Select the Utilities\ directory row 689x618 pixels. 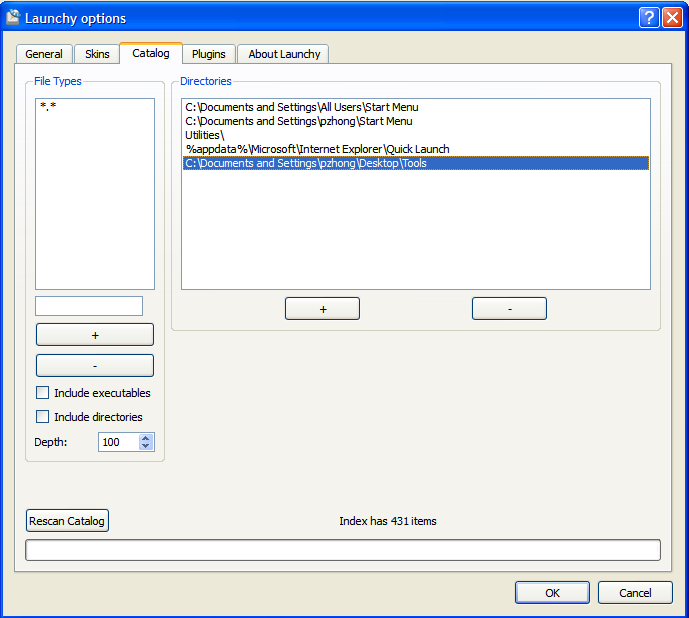(x=416, y=135)
